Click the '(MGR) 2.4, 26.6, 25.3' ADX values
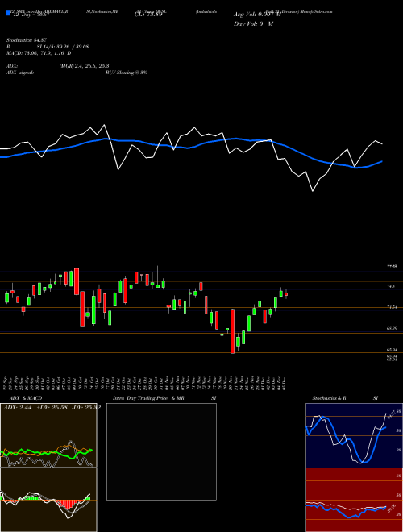 point(84,66)
